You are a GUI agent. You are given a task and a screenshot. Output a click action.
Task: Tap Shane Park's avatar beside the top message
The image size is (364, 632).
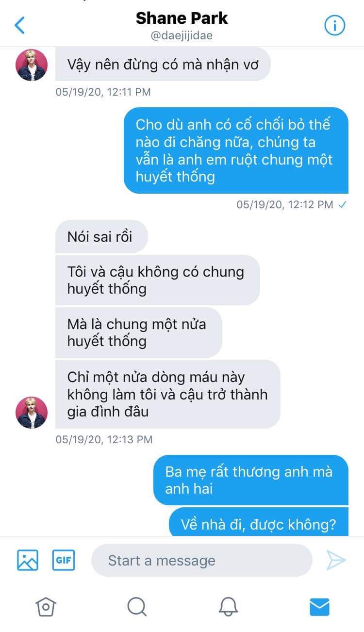tap(32, 65)
